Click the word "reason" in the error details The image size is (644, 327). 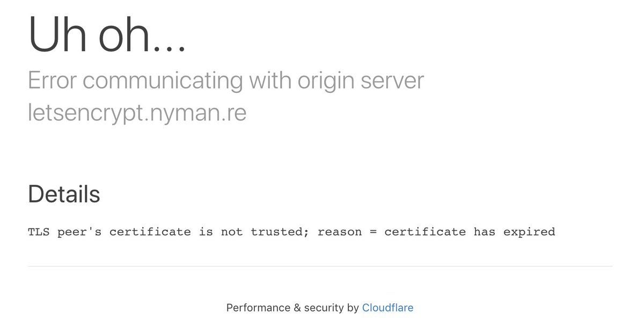339,232
